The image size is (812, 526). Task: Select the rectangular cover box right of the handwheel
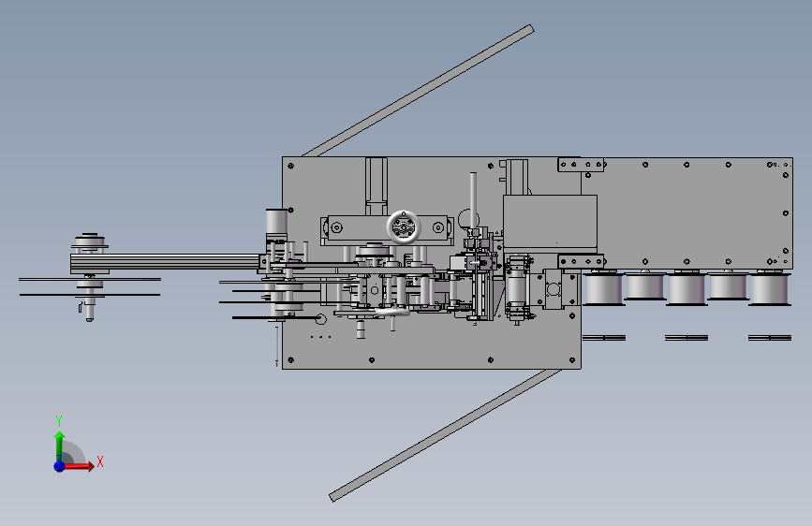pos(550,223)
